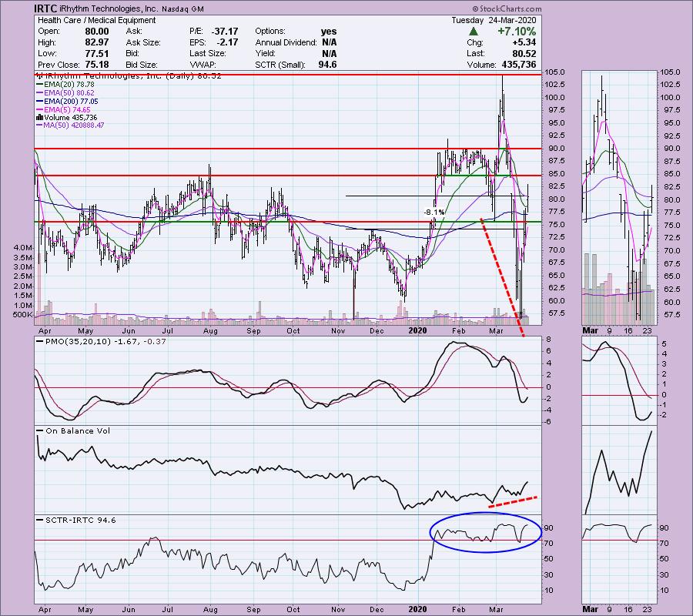693x616 pixels.
Task: Select the "EMA(200) 77.05" legend entry
Action: (67, 101)
